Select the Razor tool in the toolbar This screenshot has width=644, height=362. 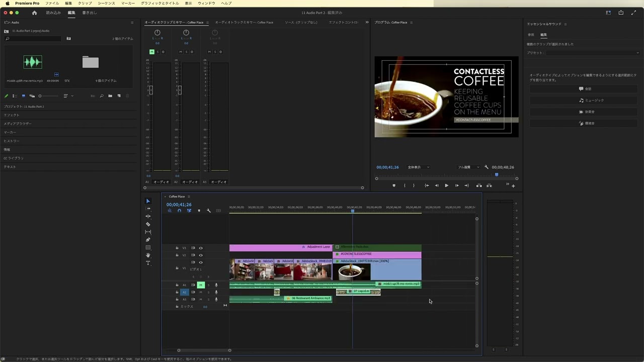[x=148, y=224]
